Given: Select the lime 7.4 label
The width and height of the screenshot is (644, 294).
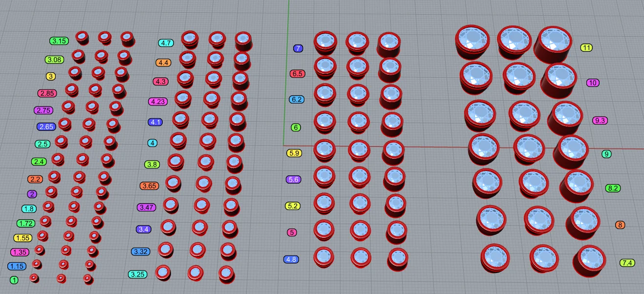Looking at the screenshot, I should point(627,263).
